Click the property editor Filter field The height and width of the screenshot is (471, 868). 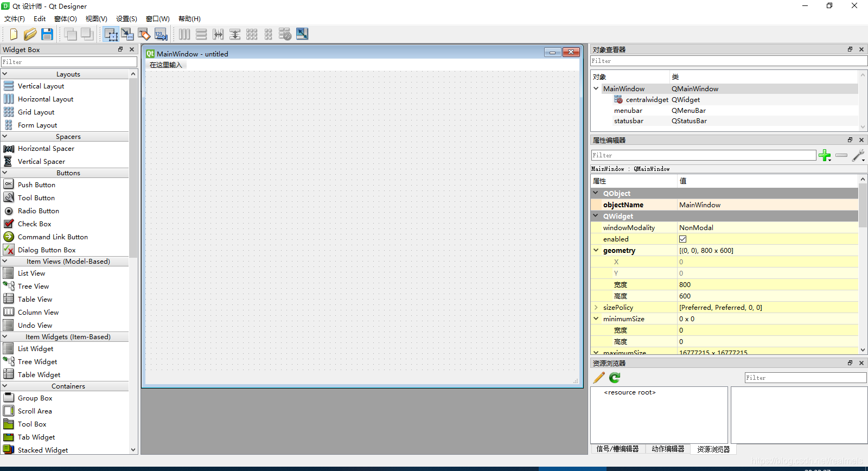[x=703, y=155]
